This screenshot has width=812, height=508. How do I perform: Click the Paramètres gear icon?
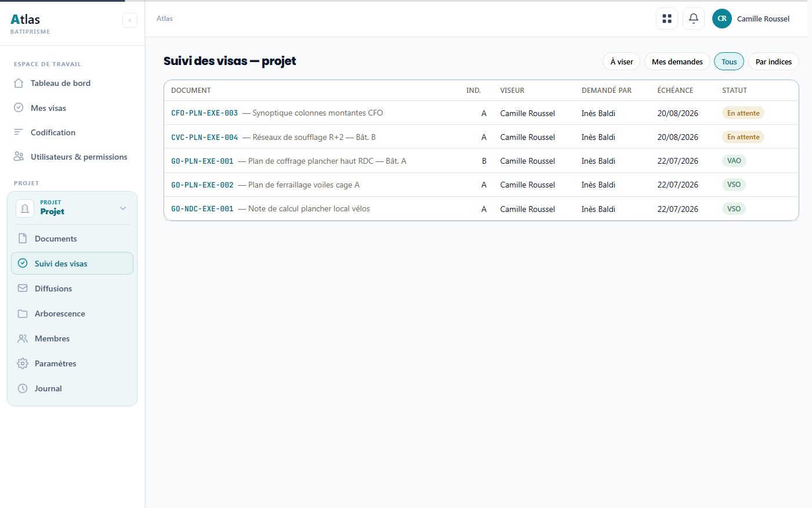(x=23, y=363)
